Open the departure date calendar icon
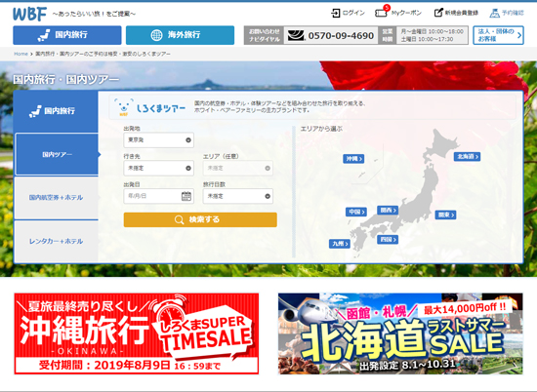 [186, 196]
